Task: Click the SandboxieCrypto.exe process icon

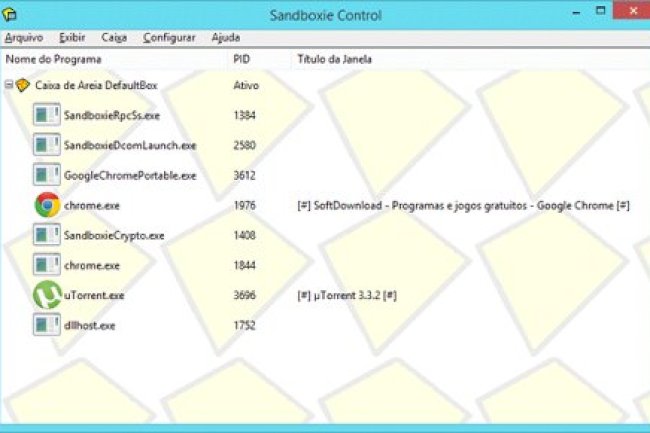Action: (46, 235)
